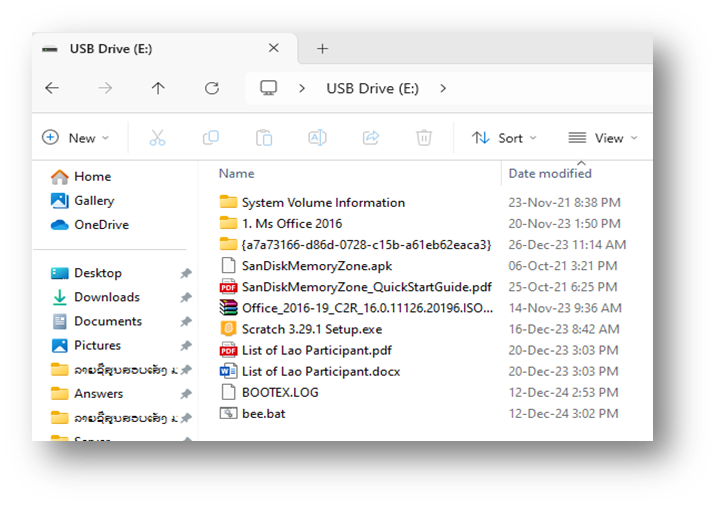Viewport: 718px width, 506px height.
Task: Go up one folder level
Action: 158,88
